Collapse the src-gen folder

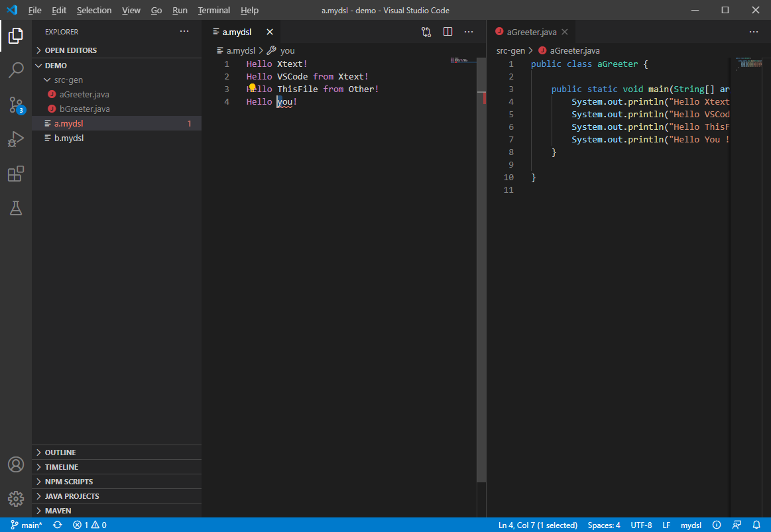click(x=68, y=80)
